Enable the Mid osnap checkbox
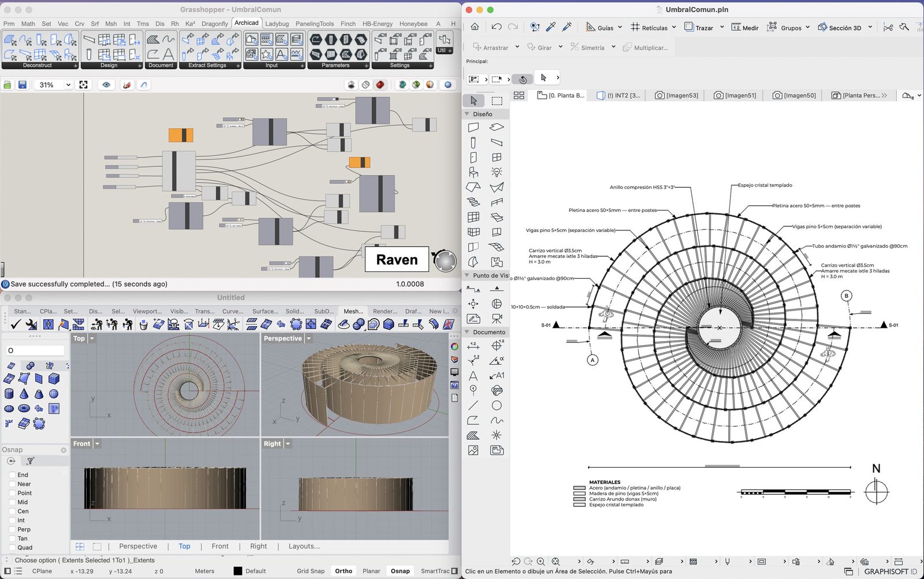This screenshot has width=924, height=579. 12,502
